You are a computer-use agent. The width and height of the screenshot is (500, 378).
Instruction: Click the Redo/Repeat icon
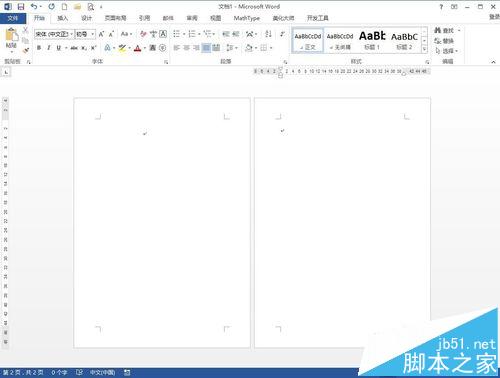click(52, 6)
